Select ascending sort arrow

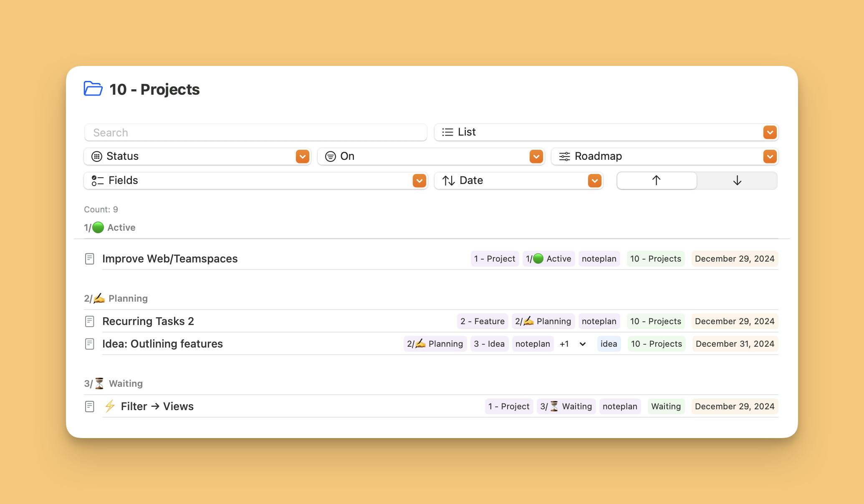[656, 181]
